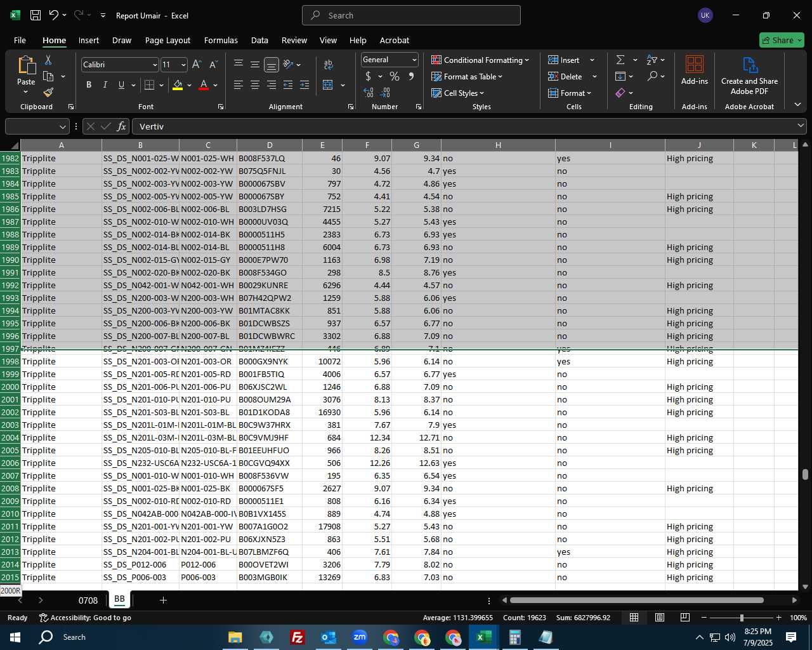Viewport: 812px width, 650px height.
Task: Switch to the Insert tab
Action: coord(89,40)
